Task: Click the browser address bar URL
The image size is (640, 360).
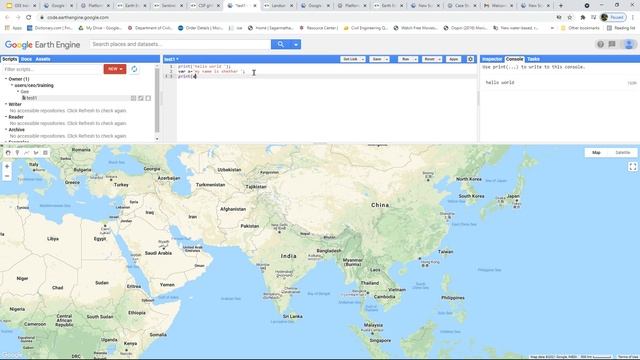Action: pos(78,18)
